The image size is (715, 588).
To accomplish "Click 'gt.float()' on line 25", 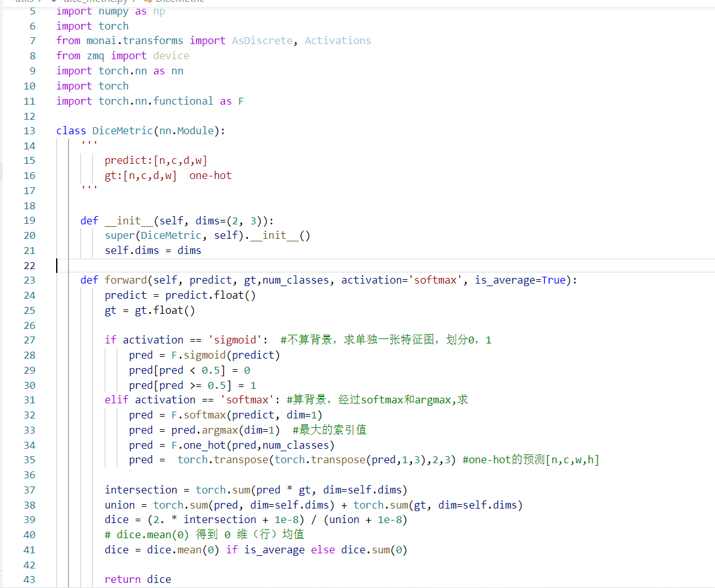I will (165, 310).
